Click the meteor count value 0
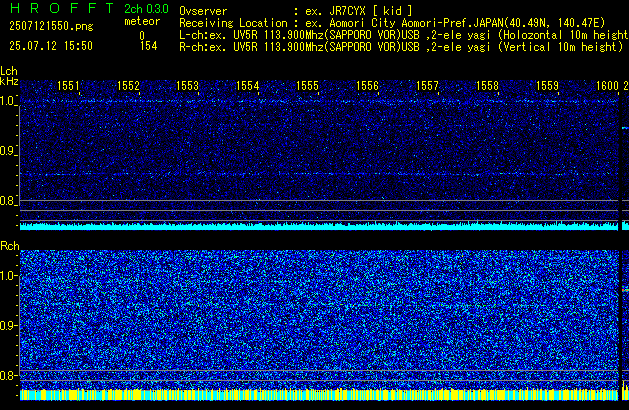 tap(142, 36)
